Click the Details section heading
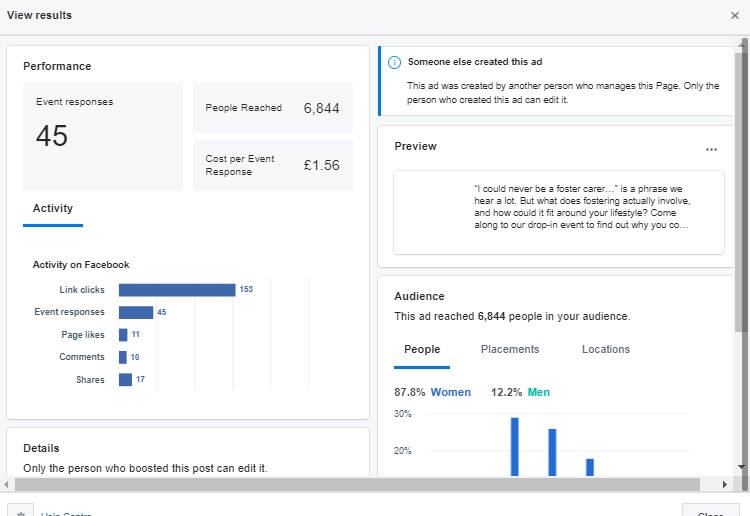 click(x=41, y=449)
